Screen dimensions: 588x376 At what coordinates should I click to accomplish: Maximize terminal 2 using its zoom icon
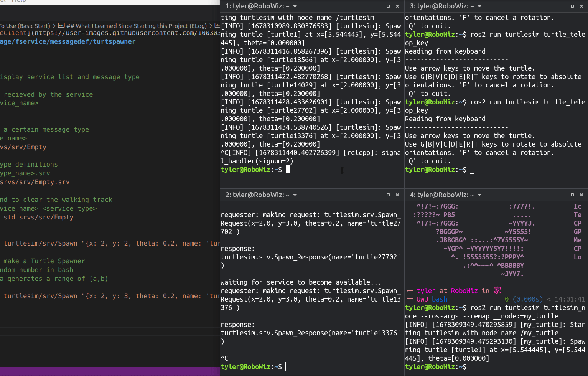pyautogui.click(x=388, y=195)
